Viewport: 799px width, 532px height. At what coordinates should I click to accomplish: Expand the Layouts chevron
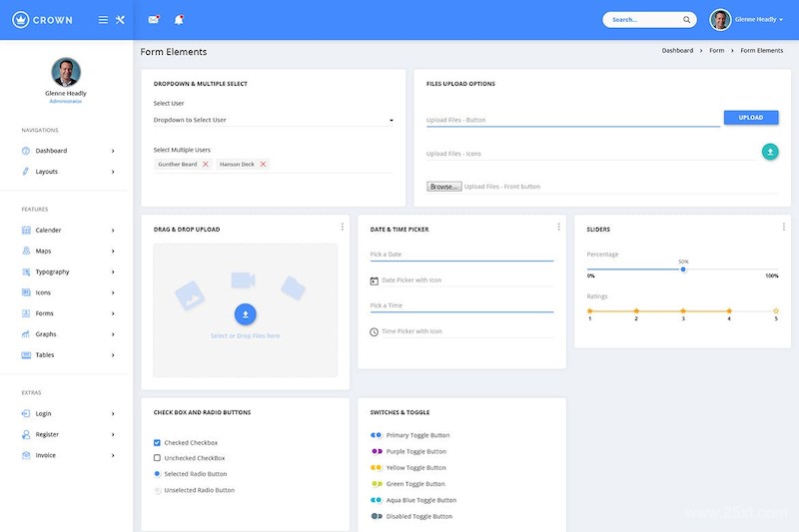(x=113, y=172)
